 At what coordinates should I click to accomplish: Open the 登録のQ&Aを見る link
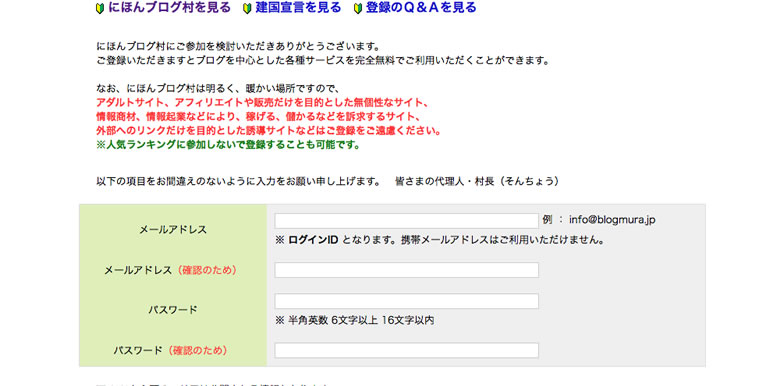[421, 8]
